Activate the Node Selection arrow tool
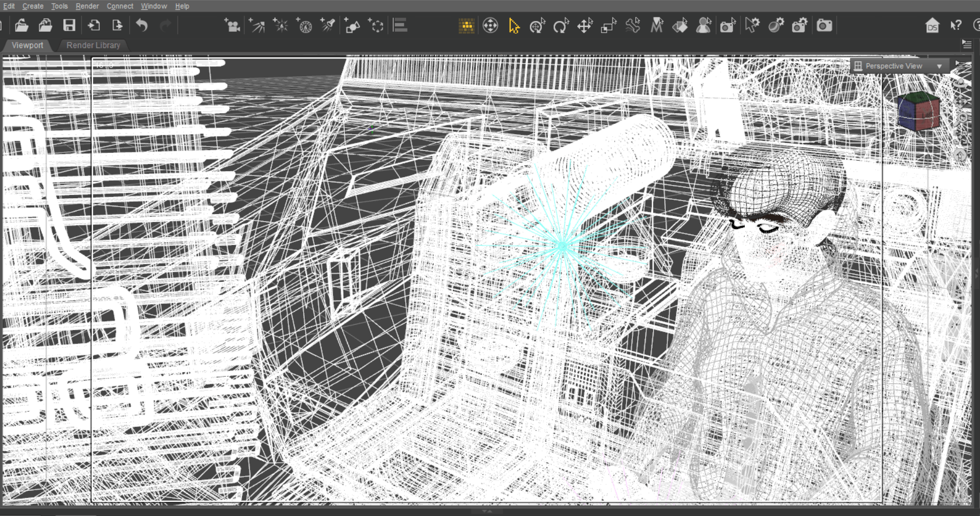Screen dimensions: 980x516 (x=514, y=25)
